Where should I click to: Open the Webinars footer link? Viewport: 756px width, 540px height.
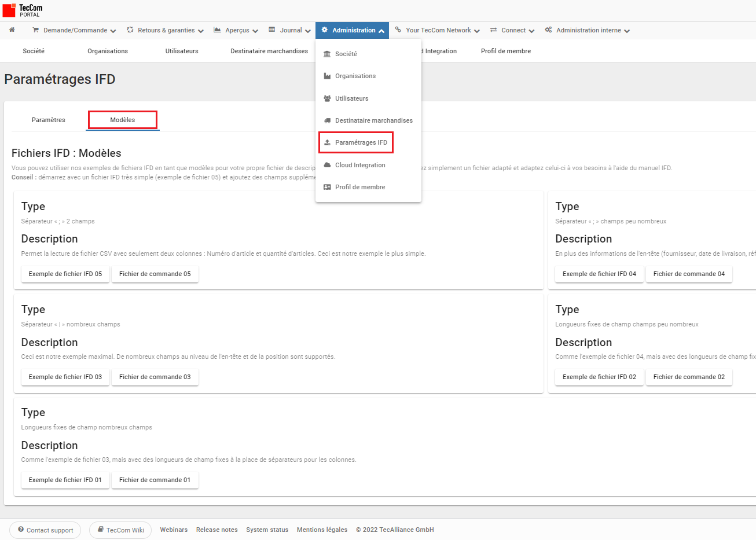(174, 530)
